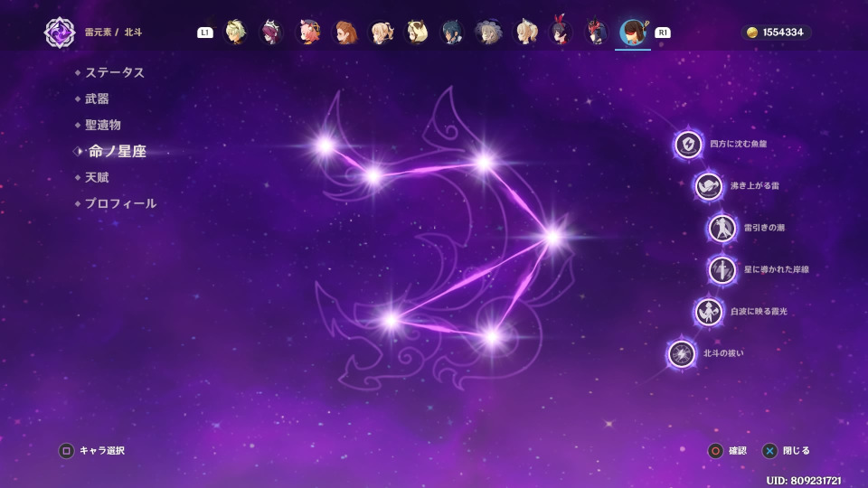This screenshot has height=488, width=868.
Task: Click the blue cross button glyph
Action: point(769,451)
